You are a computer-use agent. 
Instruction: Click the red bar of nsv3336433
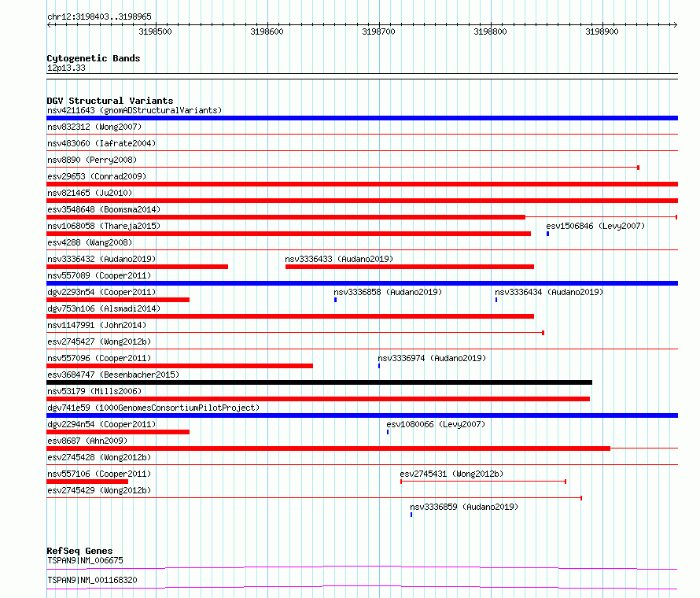[410, 267]
